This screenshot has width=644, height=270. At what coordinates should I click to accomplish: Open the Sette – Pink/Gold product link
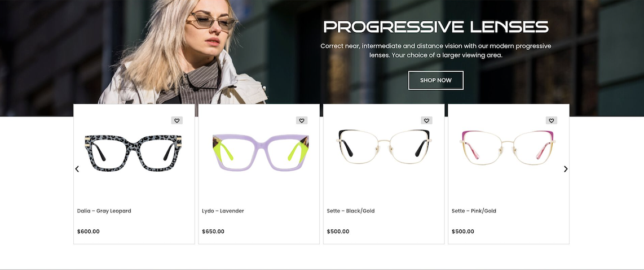pyautogui.click(x=474, y=211)
